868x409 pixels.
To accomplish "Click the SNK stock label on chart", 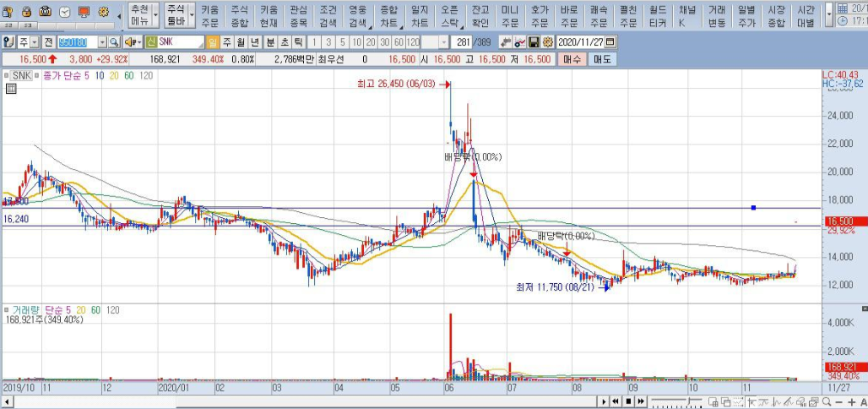I will (x=22, y=76).
